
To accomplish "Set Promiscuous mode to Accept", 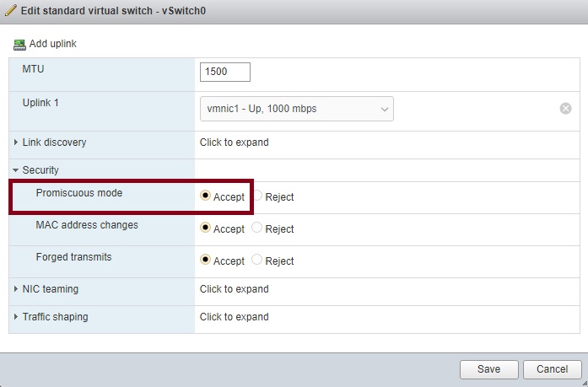I will pos(206,196).
